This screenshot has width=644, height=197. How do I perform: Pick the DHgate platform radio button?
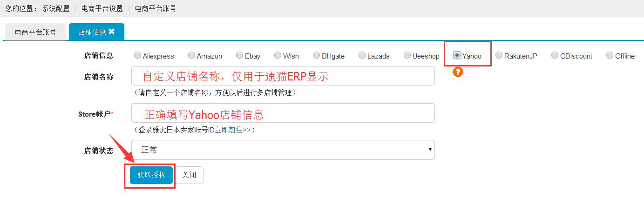[317, 55]
